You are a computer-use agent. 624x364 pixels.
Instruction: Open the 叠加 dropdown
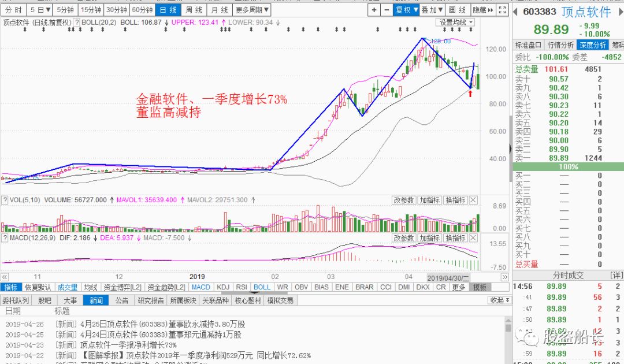[432, 10]
